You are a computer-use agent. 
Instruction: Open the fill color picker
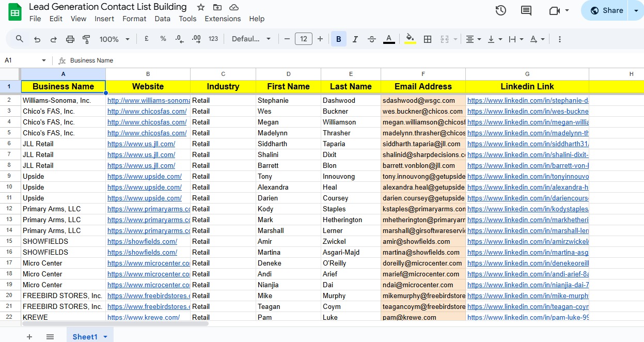click(x=410, y=39)
